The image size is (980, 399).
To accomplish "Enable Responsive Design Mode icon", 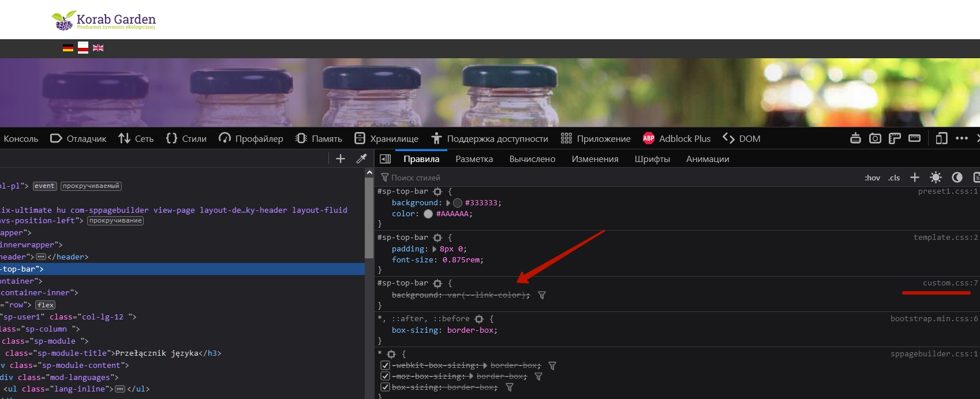I will [941, 138].
